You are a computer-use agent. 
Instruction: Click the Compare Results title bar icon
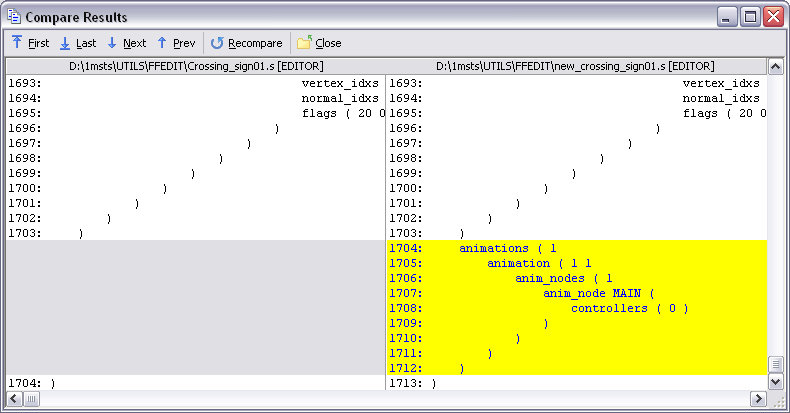[x=14, y=16]
